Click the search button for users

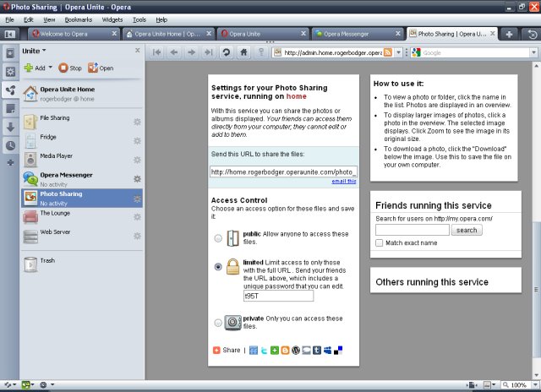(467, 230)
